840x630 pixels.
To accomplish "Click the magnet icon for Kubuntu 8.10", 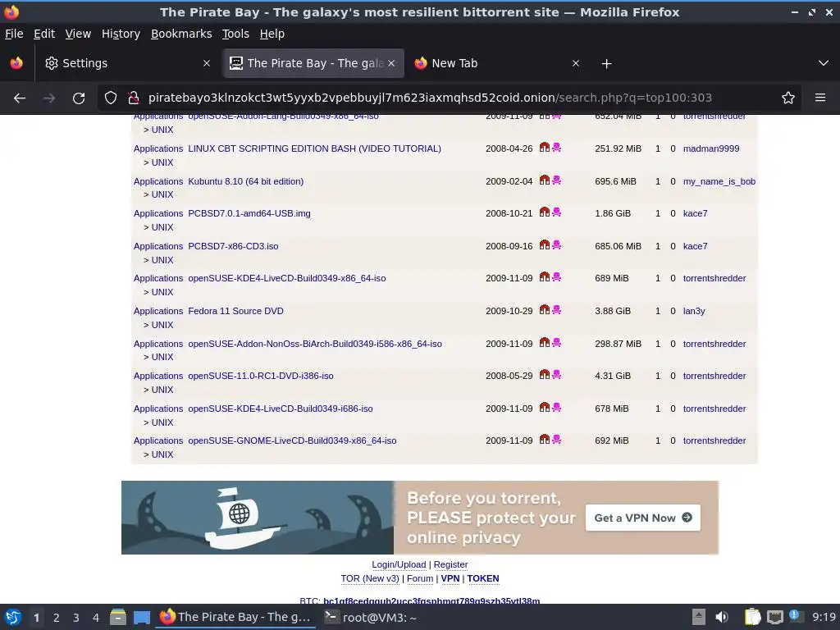I will [545, 180].
